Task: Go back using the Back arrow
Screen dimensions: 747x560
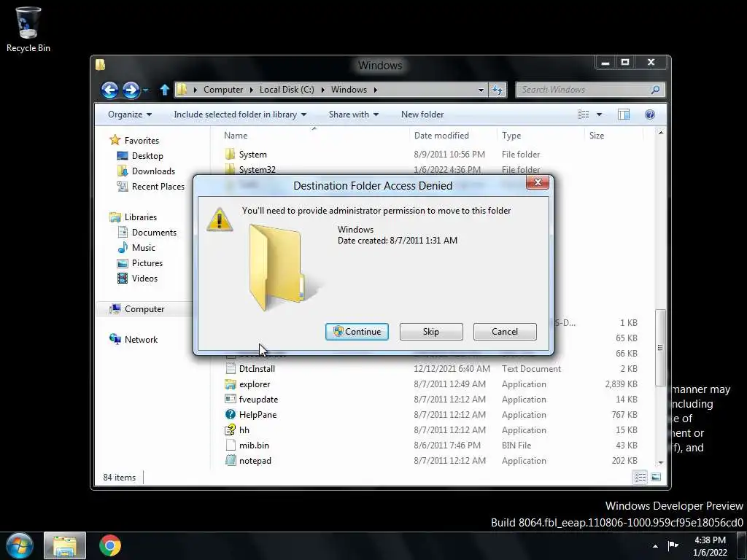Action: coord(109,90)
